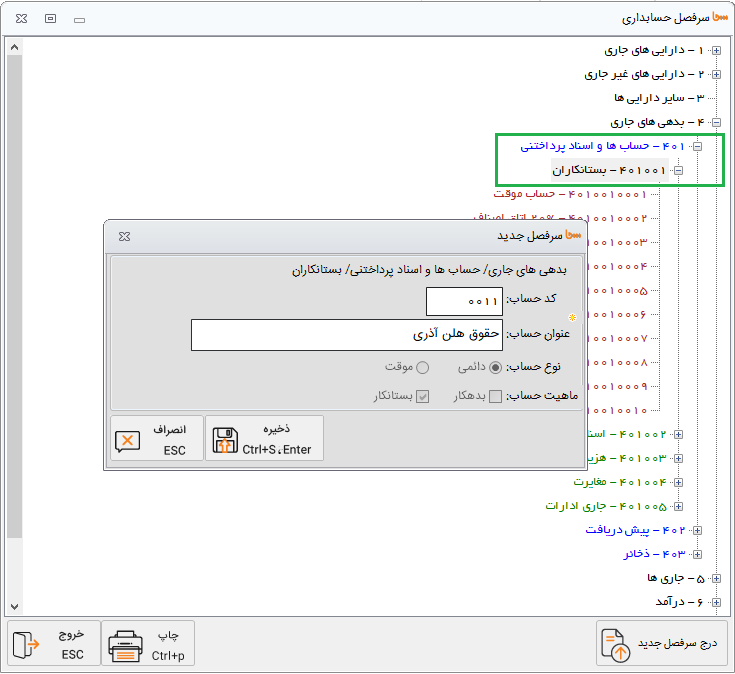Select tree item بدهی های جاری
735x674 pixels.
pos(657,123)
